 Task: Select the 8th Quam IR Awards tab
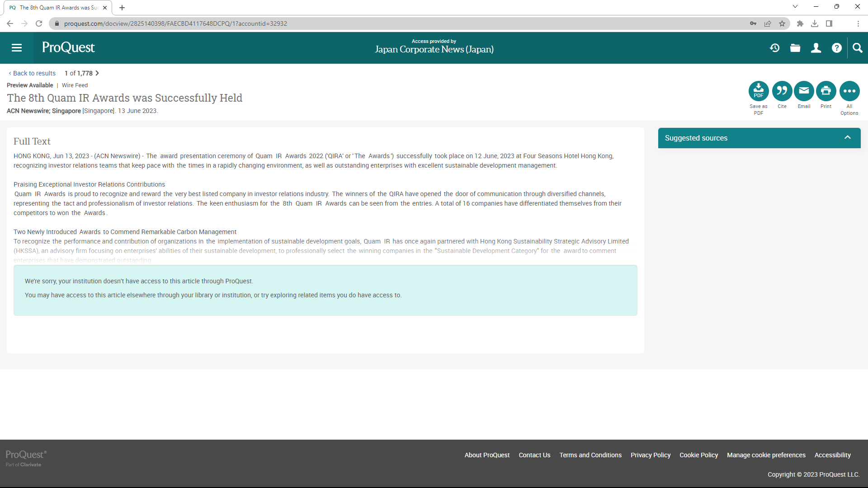58,8
